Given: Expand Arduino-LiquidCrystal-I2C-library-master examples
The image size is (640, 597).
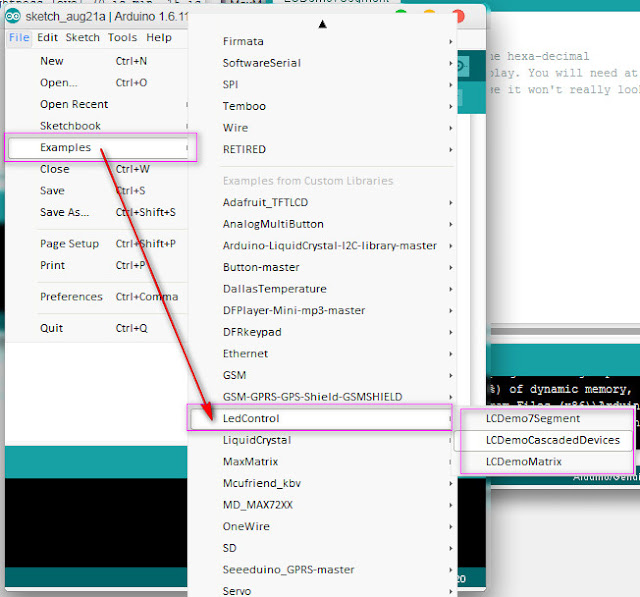Looking at the screenshot, I should [x=322, y=246].
